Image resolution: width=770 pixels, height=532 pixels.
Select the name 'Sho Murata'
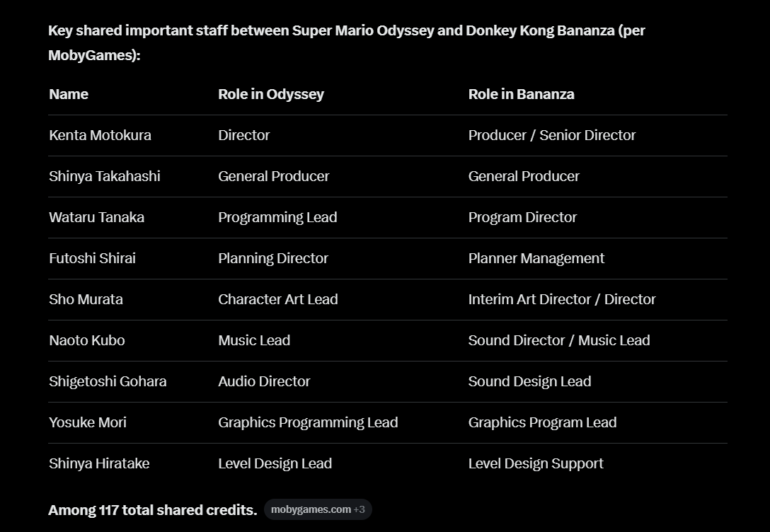(86, 299)
